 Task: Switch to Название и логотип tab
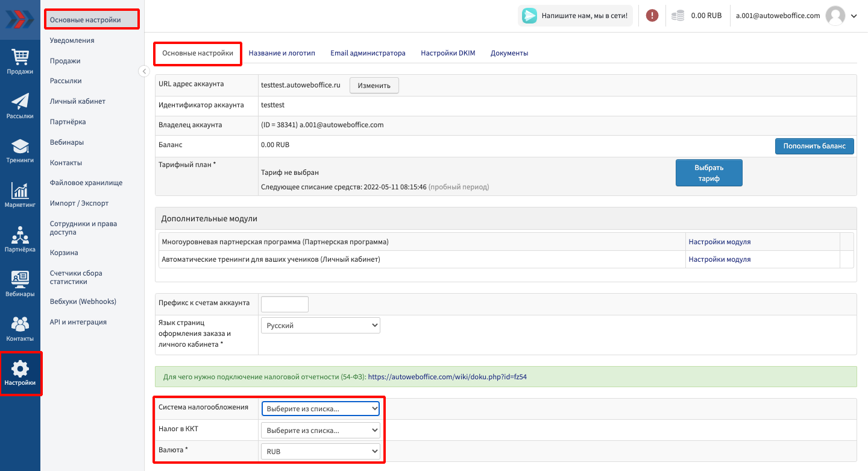[x=281, y=53]
